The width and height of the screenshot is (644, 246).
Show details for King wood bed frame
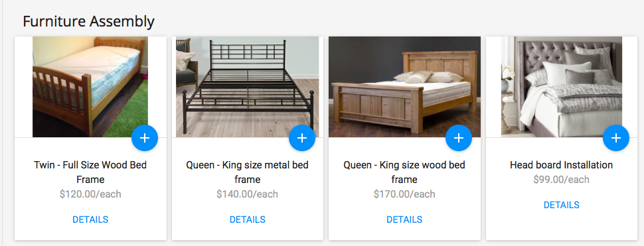(x=404, y=219)
